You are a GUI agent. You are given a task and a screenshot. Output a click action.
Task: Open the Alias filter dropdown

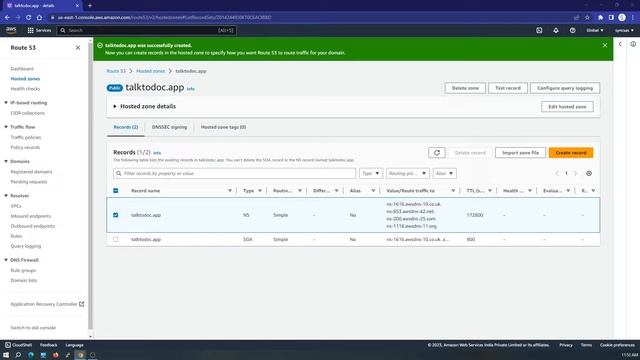[x=444, y=173]
